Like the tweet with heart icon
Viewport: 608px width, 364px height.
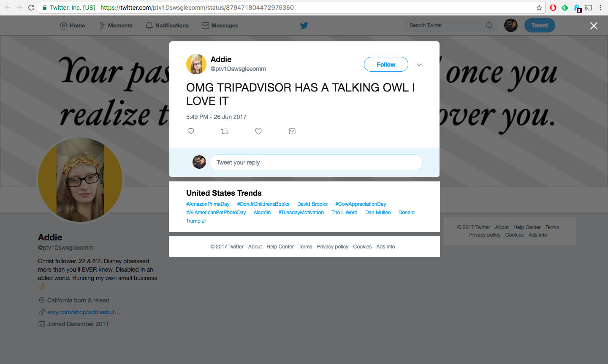[x=258, y=131]
